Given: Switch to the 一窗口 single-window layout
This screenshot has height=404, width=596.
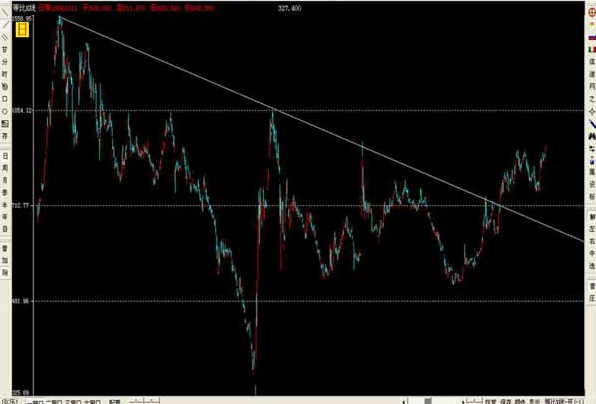Looking at the screenshot, I should 36,401.
